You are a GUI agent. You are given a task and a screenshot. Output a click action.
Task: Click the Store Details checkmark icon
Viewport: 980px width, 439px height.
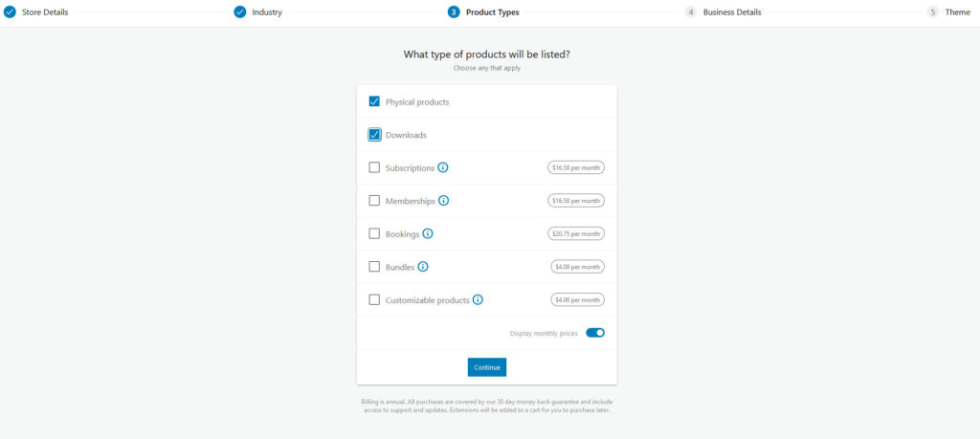(10, 11)
